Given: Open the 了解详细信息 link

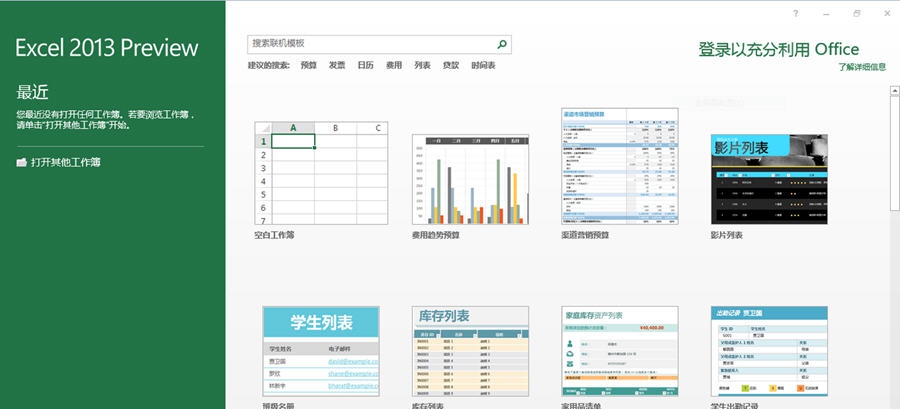Looking at the screenshot, I should point(862,67).
